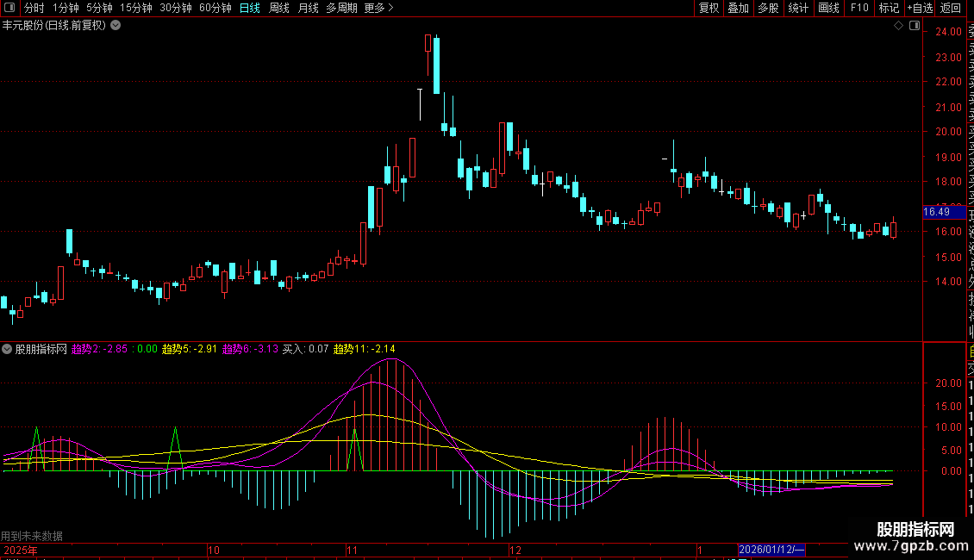
Task: Click the diamond marker icon above price axis
Action: (899, 26)
